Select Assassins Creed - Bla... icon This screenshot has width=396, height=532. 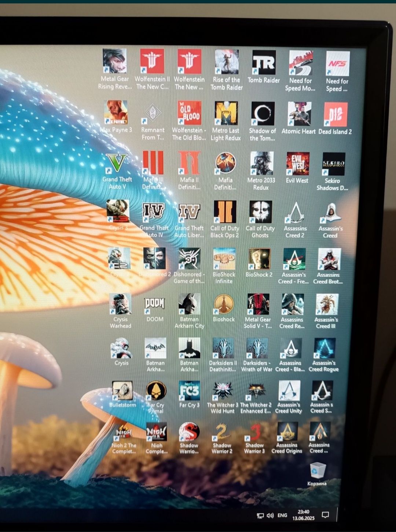tap(291, 348)
